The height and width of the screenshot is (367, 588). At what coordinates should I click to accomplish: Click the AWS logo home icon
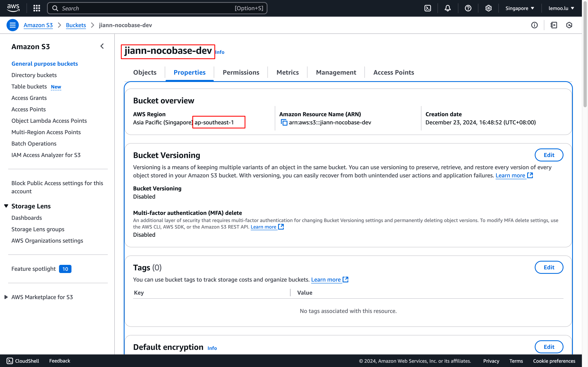(13, 8)
